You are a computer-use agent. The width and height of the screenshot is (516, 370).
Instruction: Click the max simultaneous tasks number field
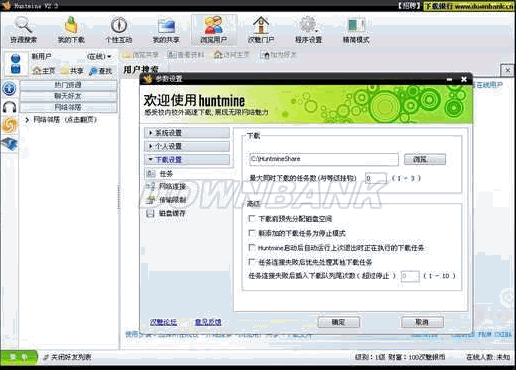click(x=376, y=178)
